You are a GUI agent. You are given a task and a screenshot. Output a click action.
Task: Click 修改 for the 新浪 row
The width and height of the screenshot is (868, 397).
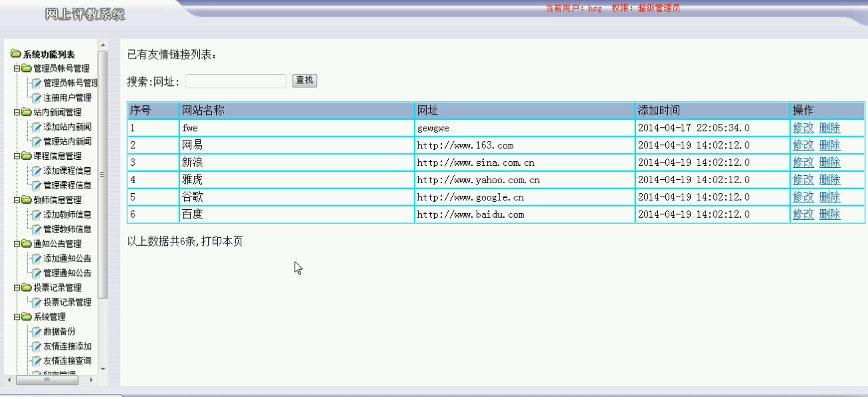(x=803, y=163)
